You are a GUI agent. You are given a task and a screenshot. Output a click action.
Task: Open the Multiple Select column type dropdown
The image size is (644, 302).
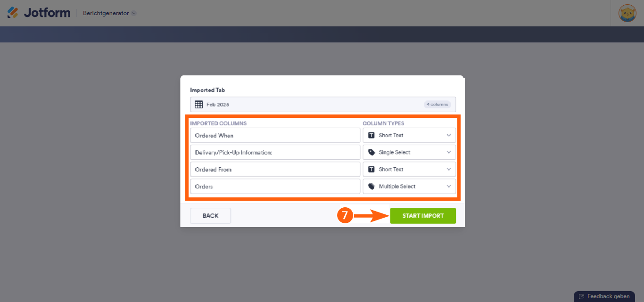pos(448,187)
